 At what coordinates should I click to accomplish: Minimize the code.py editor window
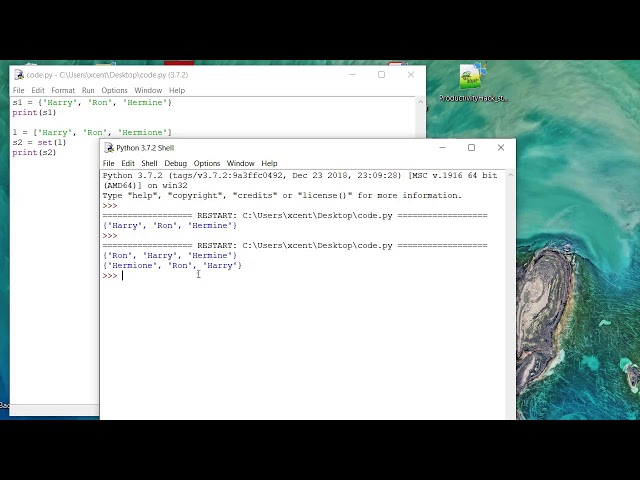pos(352,75)
